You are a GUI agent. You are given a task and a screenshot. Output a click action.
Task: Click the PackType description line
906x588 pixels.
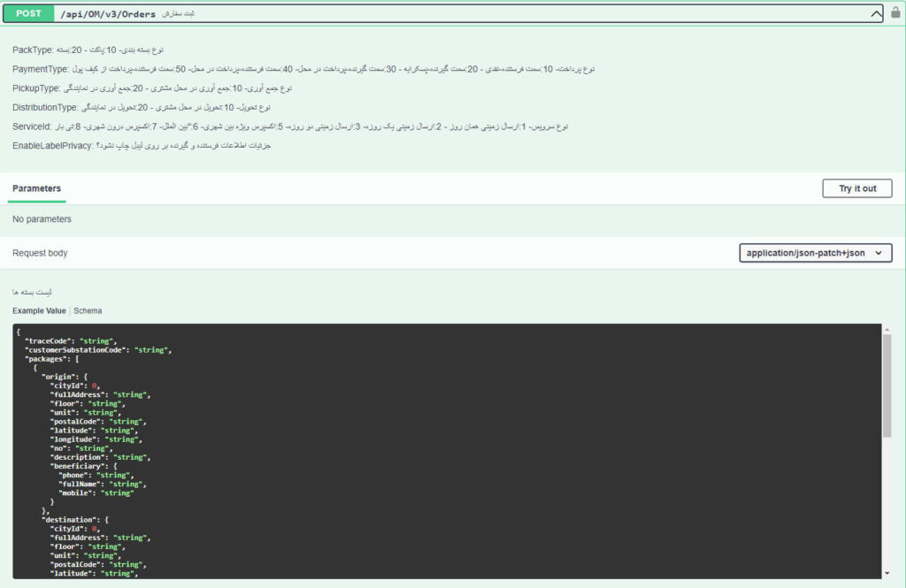[x=88, y=50]
